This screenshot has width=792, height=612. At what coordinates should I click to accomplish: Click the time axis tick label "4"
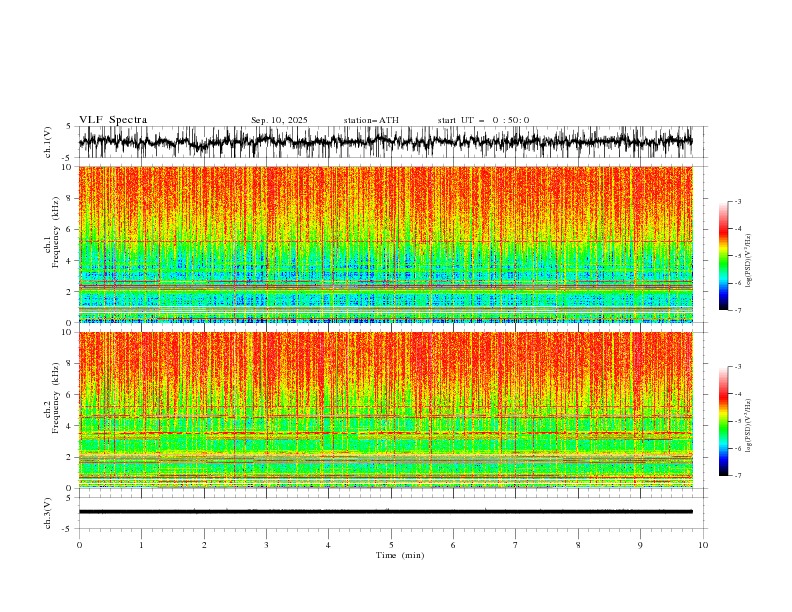pyautogui.click(x=328, y=545)
